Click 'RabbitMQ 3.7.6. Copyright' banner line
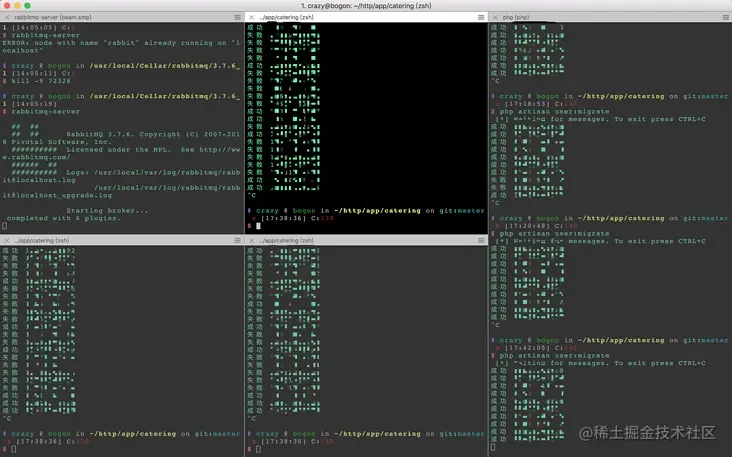This screenshot has height=457, width=732. [x=153, y=134]
